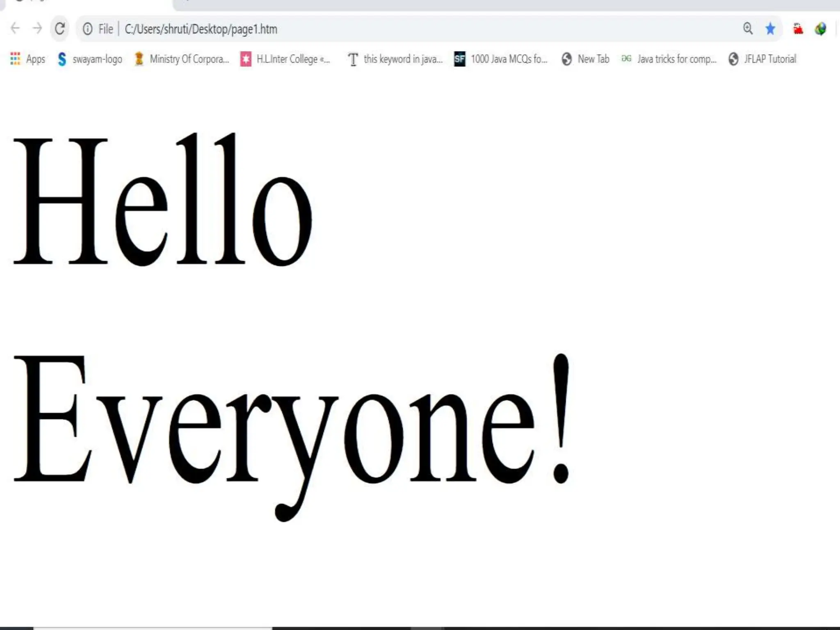Open the 1000 Java MCQs bookmark

pos(501,59)
